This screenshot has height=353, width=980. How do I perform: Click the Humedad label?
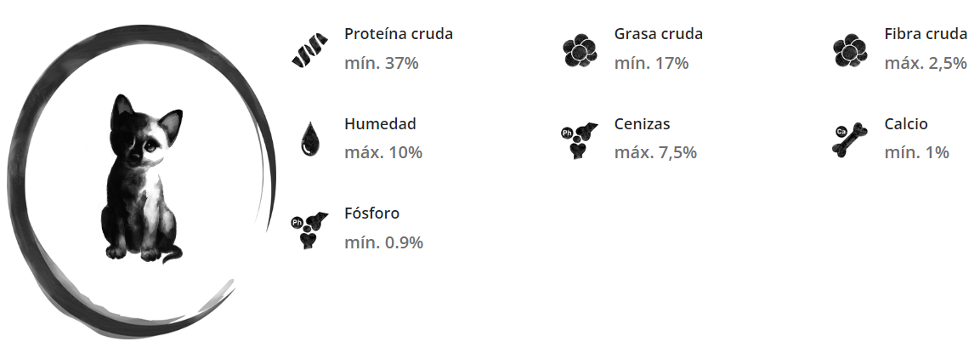[x=380, y=124]
